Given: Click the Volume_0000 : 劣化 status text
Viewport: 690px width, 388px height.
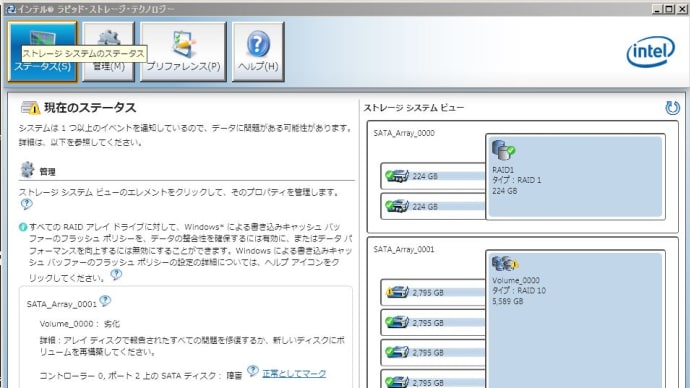Looking at the screenshot, I should (x=80, y=324).
